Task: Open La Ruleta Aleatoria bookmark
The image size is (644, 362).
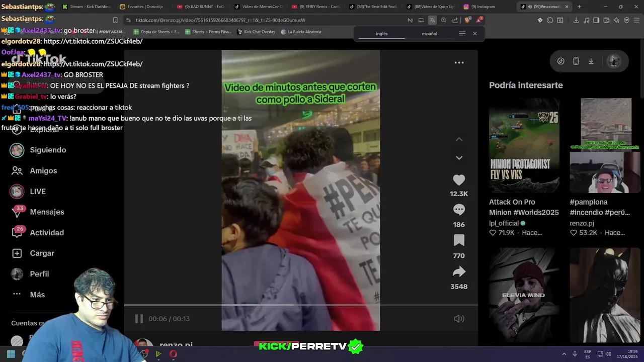Action: click(301, 32)
